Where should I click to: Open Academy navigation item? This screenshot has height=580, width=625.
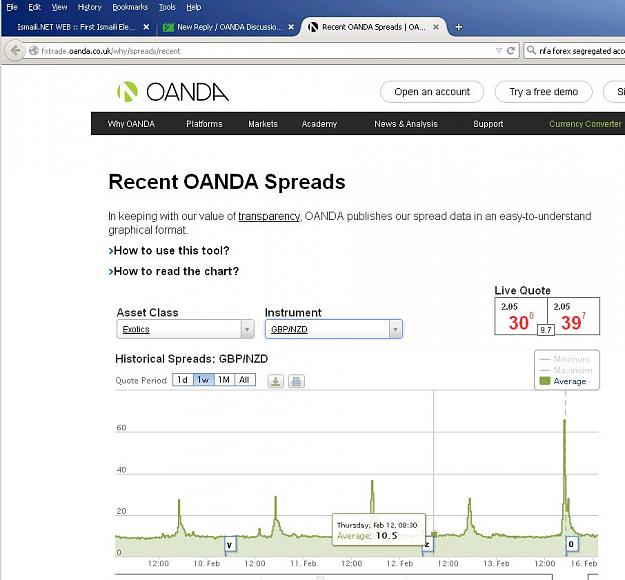tap(319, 124)
